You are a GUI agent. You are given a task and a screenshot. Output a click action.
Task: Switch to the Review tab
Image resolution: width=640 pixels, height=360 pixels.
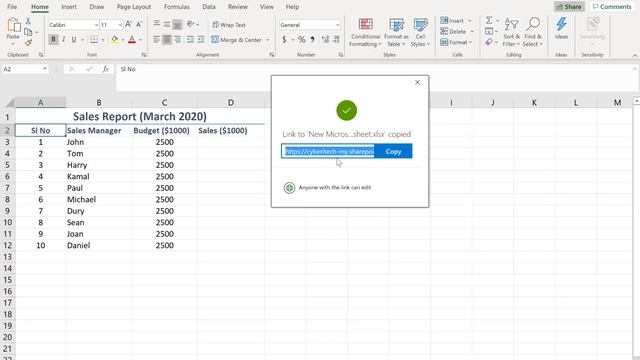pyautogui.click(x=238, y=7)
